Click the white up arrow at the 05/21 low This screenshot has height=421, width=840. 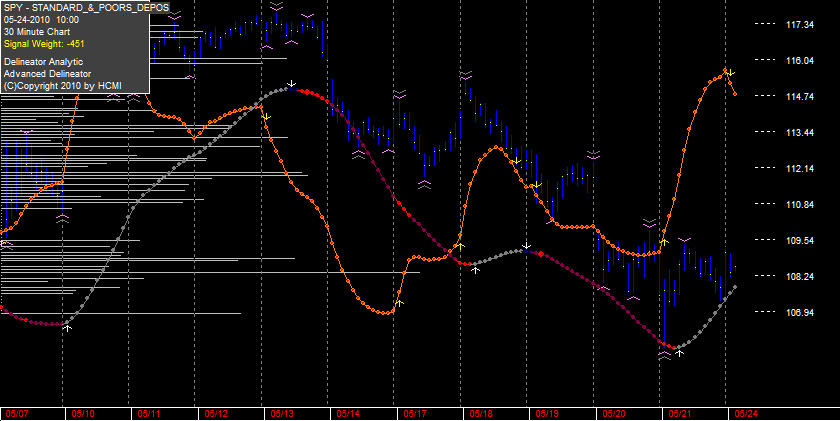[x=679, y=353]
